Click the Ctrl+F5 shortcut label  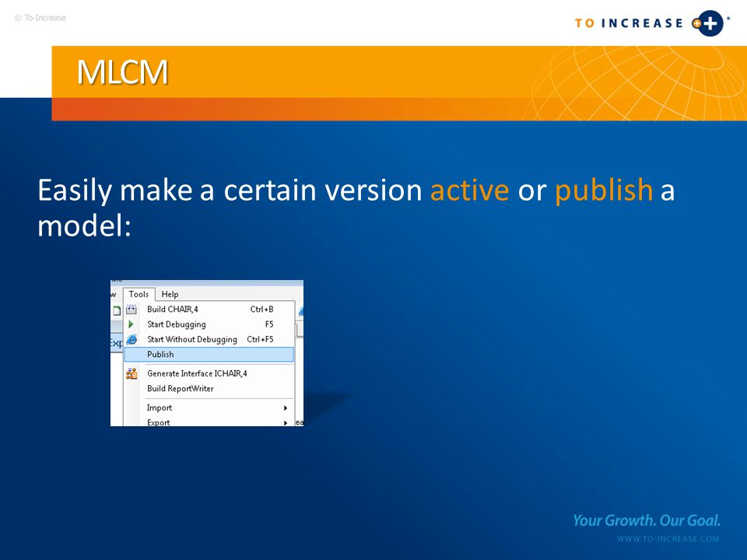pyautogui.click(x=260, y=339)
